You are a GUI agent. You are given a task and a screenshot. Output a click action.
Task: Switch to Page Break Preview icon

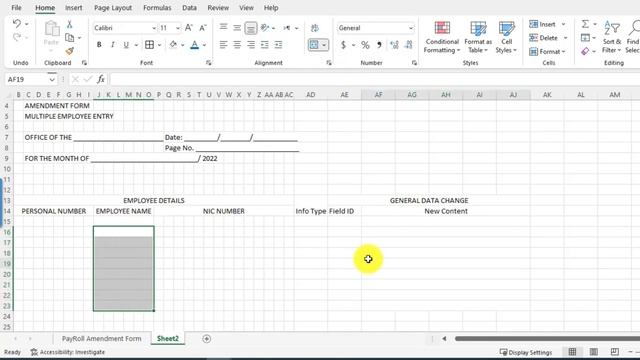(x=614, y=352)
